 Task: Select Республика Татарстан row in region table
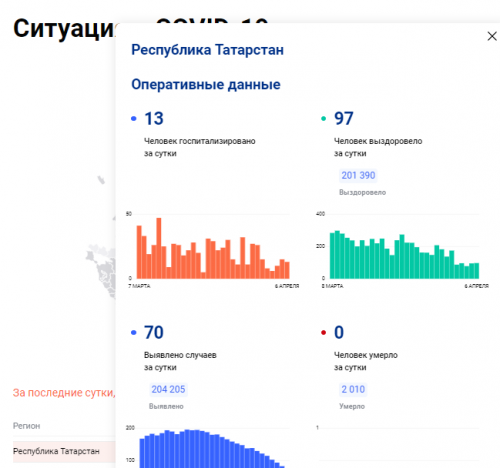(64, 451)
